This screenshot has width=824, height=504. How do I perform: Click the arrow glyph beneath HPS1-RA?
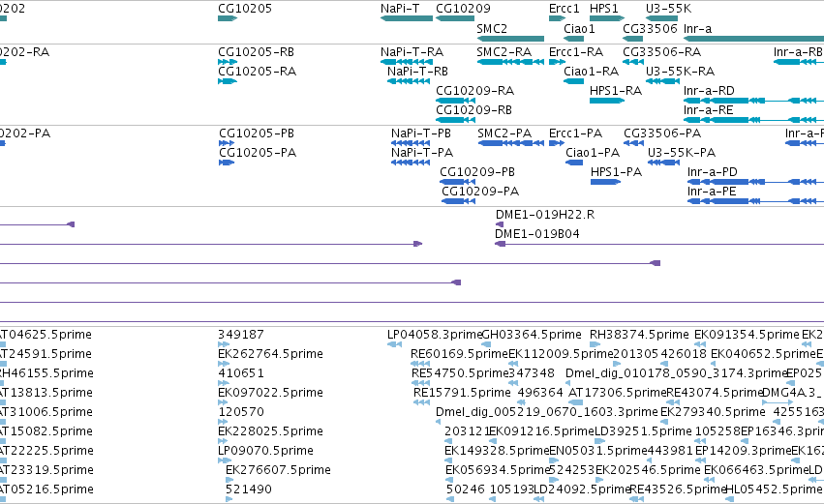[x=607, y=101]
